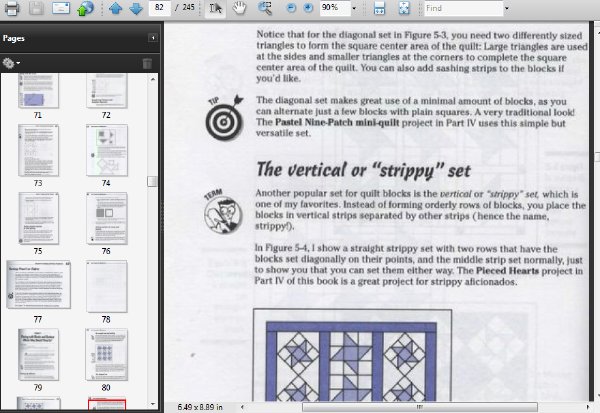
Task: Open page 79 thumbnail
Action: 38,354
